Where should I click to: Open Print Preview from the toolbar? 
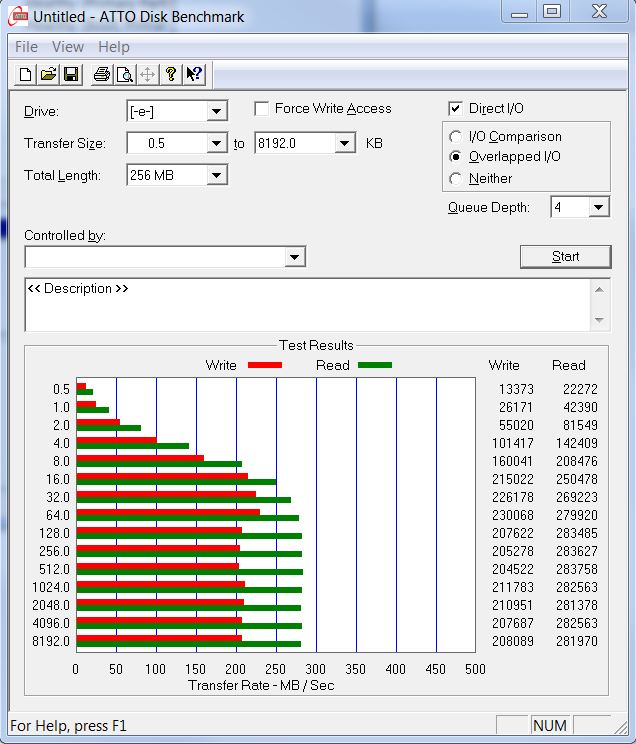(x=124, y=74)
